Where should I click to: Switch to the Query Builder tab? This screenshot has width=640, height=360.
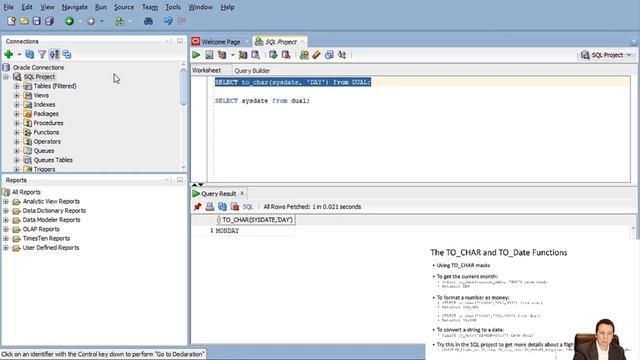[252, 71]
